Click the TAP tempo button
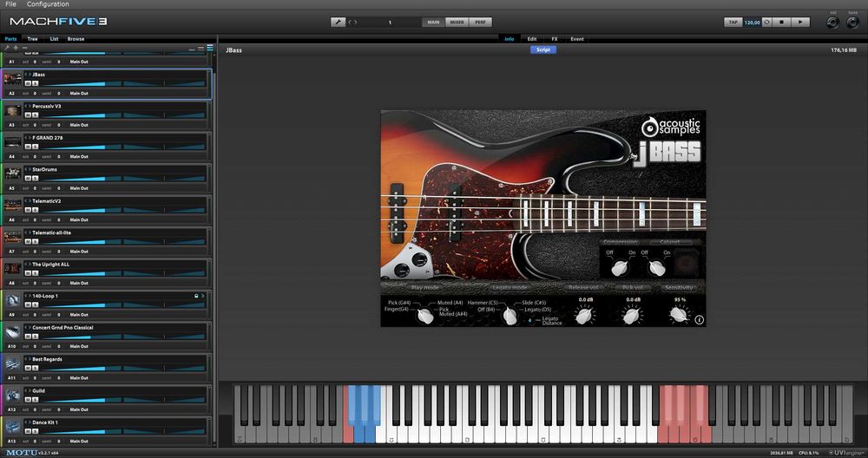868x458 pixels. [x=733, y=23]
